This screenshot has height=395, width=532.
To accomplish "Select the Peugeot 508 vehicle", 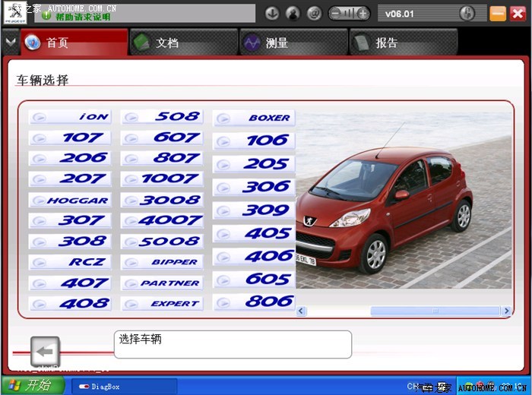I will point(162,117).
